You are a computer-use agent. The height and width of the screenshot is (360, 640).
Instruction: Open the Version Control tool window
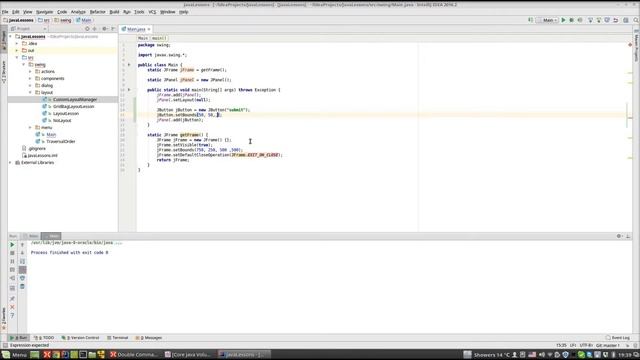pyautogui.click(x=80, y=338)
